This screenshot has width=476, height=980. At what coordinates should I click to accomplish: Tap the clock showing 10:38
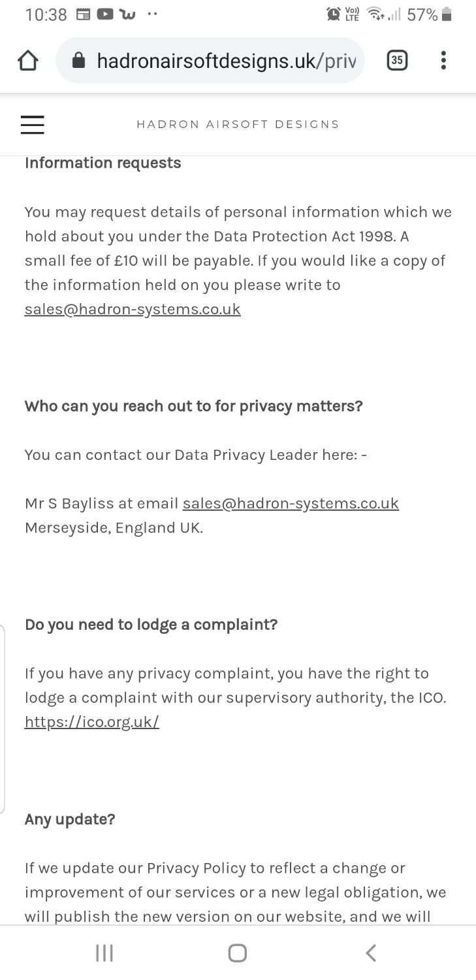[46, 14]
